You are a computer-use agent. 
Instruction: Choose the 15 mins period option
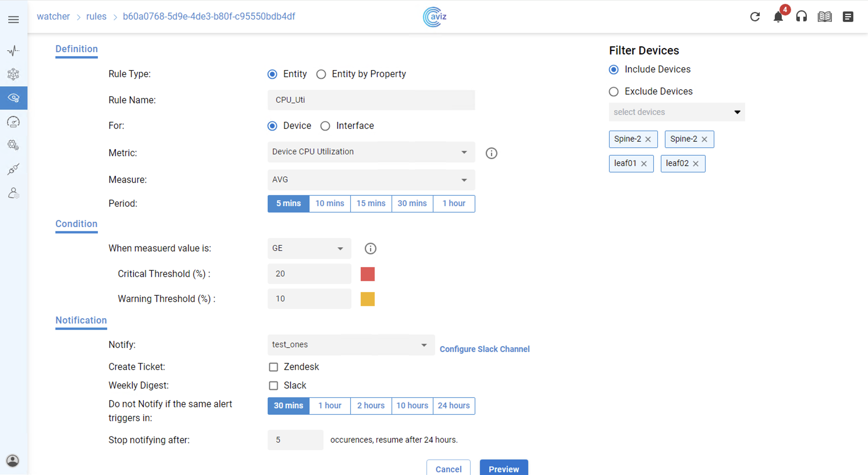pyautogui.click(x=371, y=203)
